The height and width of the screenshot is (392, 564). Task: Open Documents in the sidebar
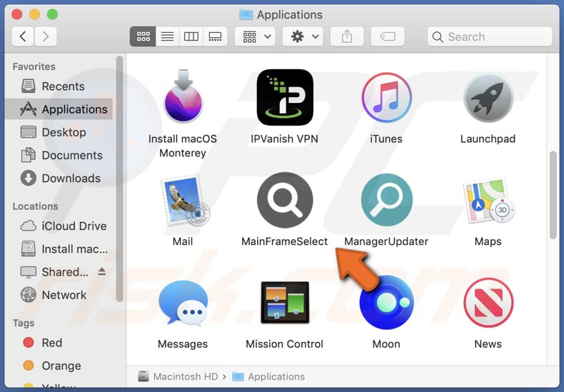click(59, 156)
